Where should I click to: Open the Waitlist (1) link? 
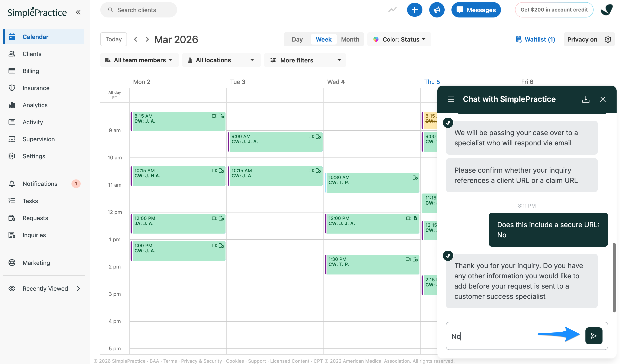coord(535,39)
